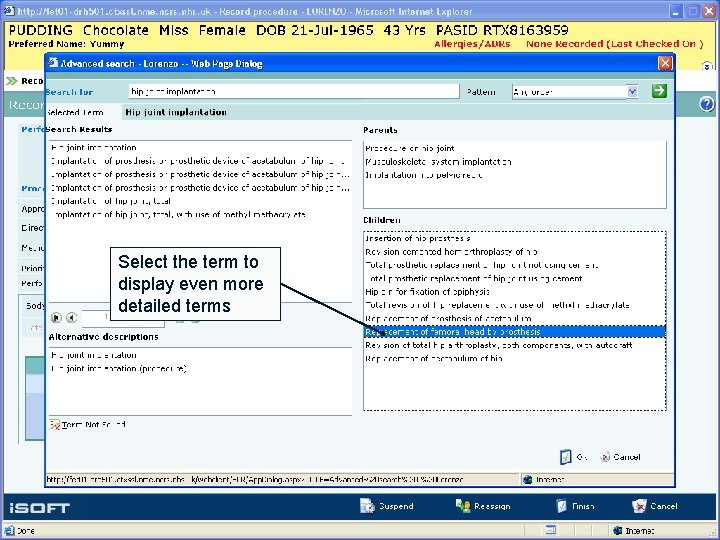Screen dimensions: 720x540
Task: Click the Ok button in dialog
Action: tap(574, 457)
